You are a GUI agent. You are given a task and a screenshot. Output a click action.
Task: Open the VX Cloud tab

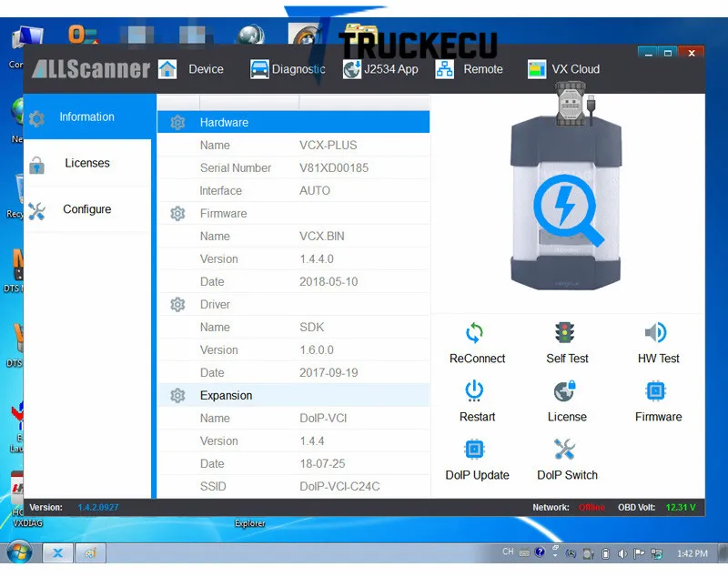pos(575,69)
